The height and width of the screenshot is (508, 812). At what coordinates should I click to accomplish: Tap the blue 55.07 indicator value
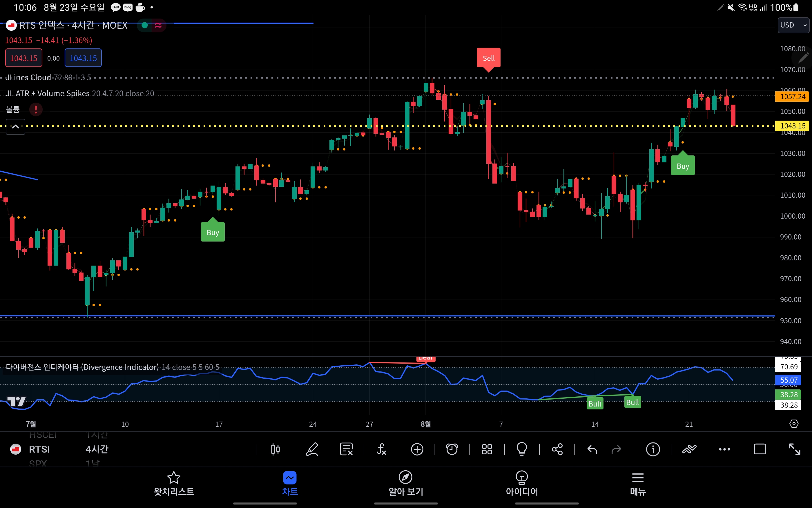click(x=788, y=380)
